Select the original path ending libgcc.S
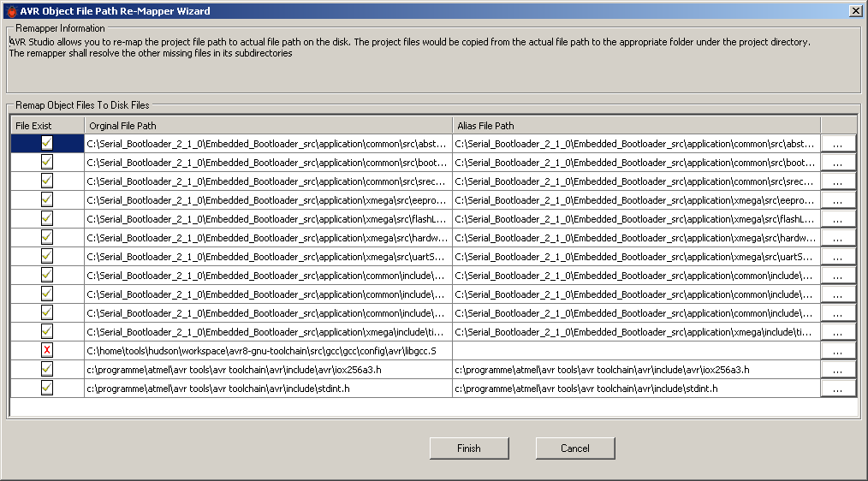This screenshot has height=481, width=868. (x=269, y=351)
